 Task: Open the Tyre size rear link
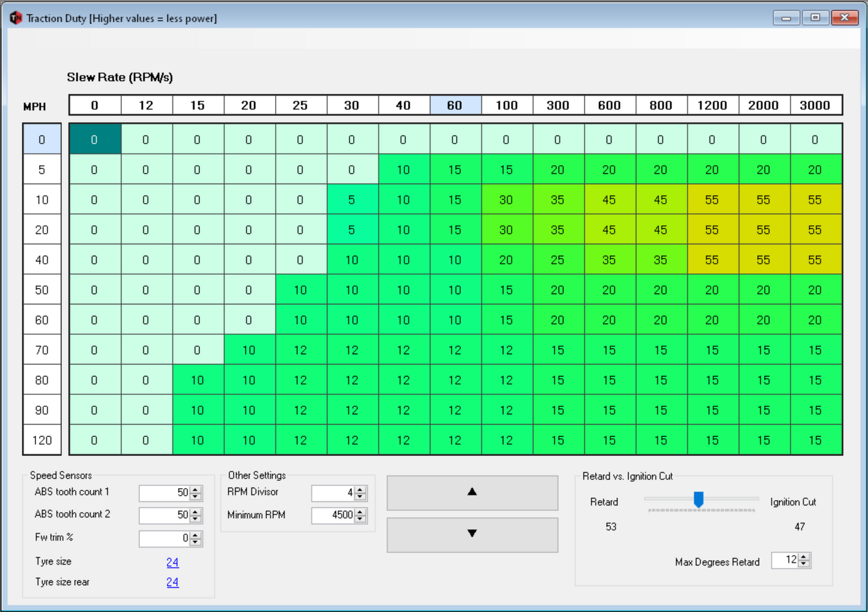(x=172, y=582)
